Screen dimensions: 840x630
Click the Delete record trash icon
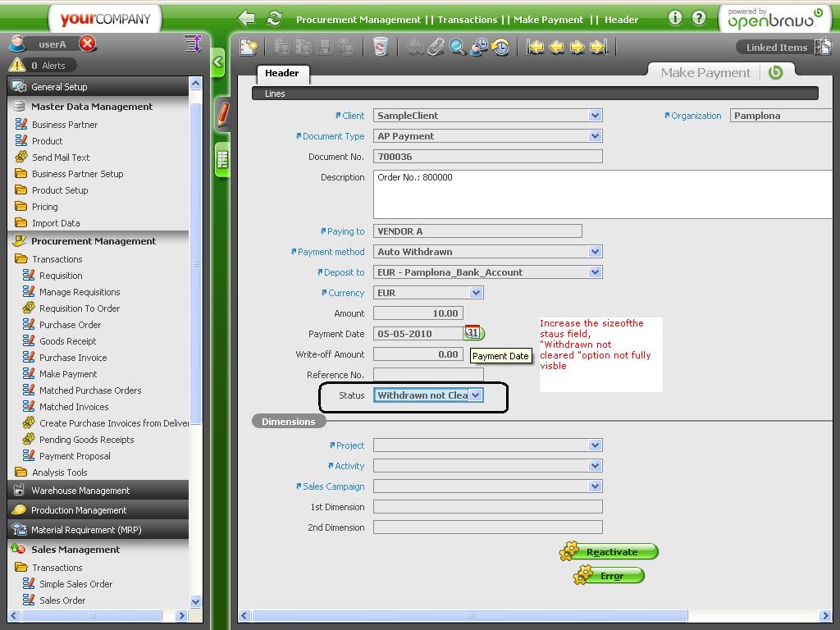[380, 47]
